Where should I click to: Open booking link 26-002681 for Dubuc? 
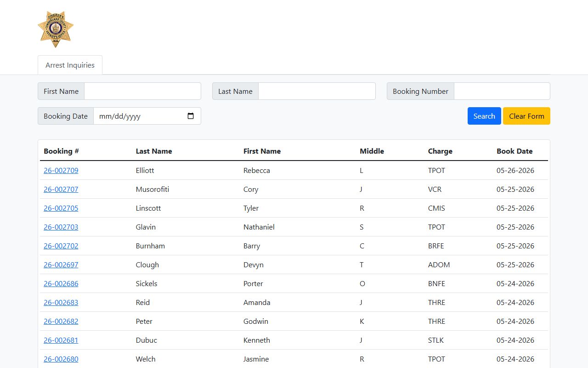point(61,340)
